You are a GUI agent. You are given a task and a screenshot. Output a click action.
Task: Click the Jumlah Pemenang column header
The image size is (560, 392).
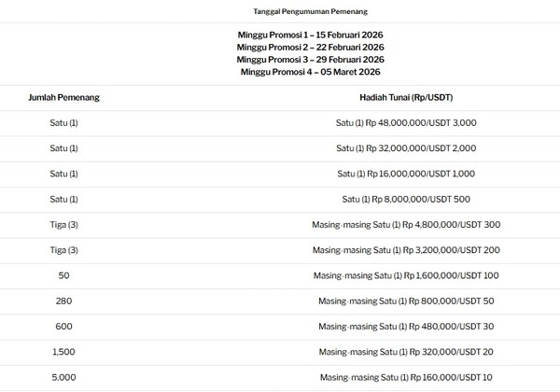(63, 97)
